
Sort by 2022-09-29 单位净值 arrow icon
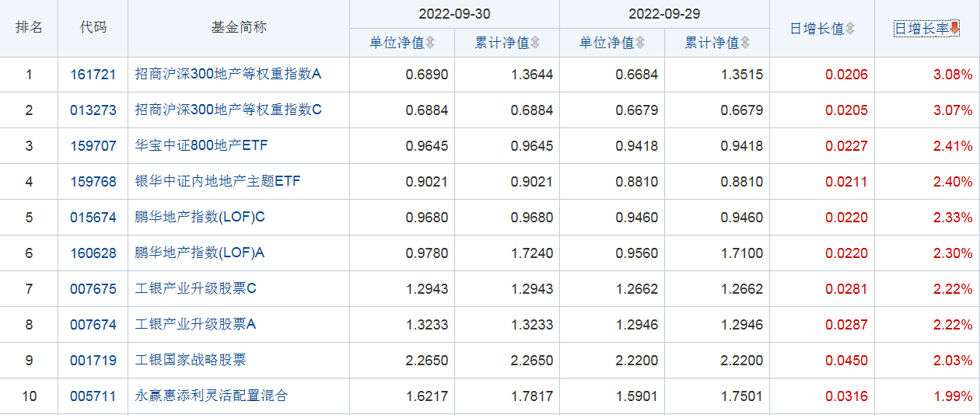(x=640, y=43)
